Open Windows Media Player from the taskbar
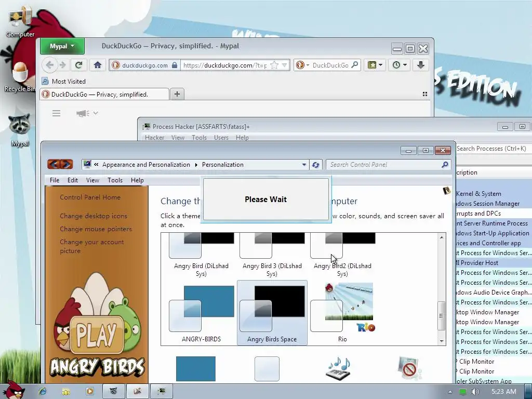532x399 pixels. [90, 392]
